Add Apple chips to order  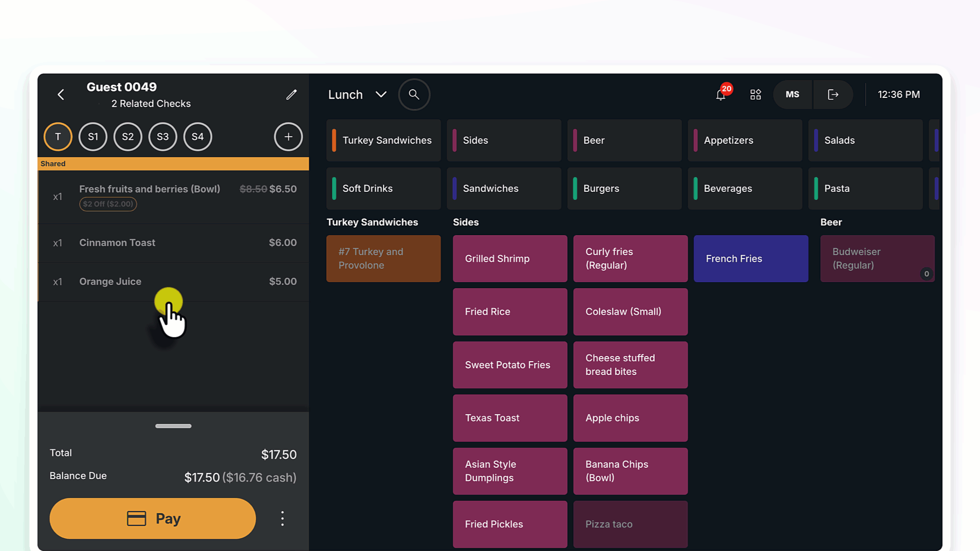[630, 418]
